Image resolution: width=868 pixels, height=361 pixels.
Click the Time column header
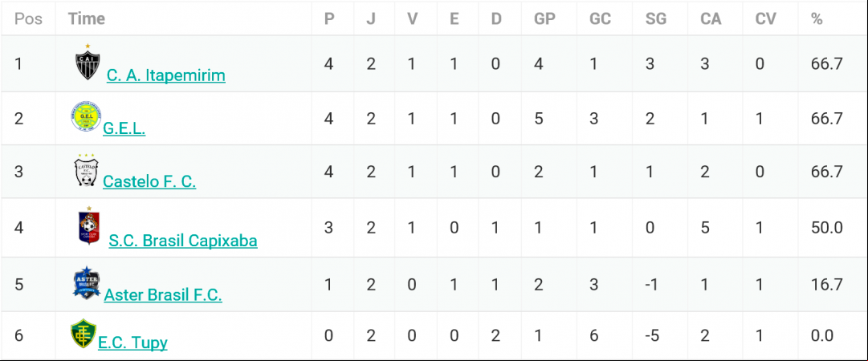(x=87, y=18)
